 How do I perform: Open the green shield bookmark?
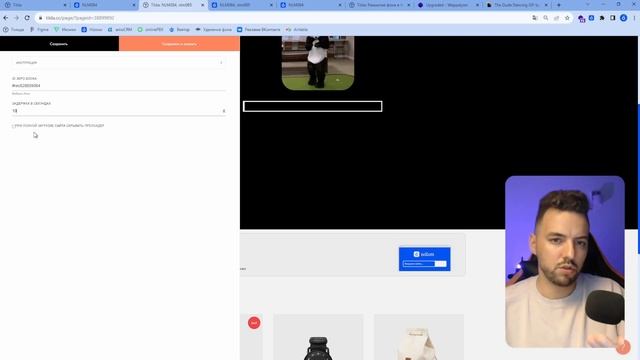(x=65, y=29)
